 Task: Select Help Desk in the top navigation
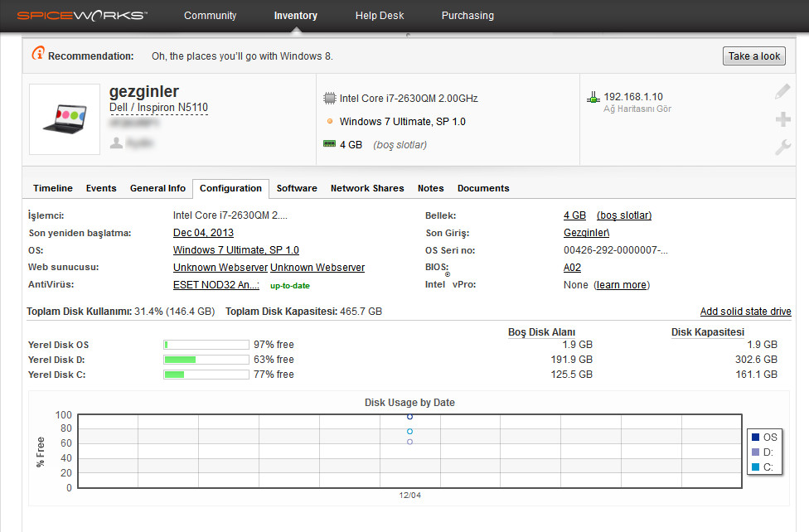[380, 15]
